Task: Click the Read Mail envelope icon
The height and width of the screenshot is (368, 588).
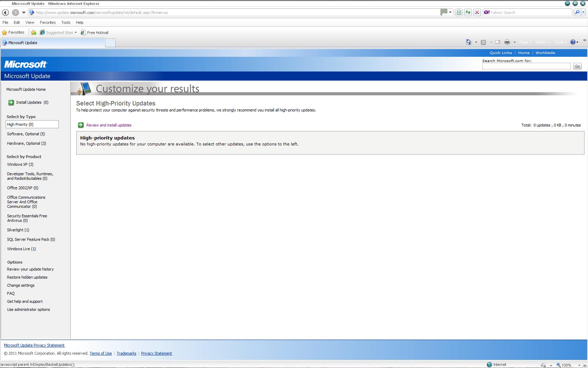Action: coord(498,42)
